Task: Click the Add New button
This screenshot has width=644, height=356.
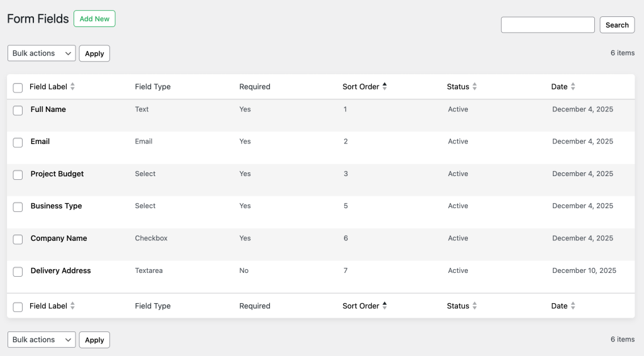Action: pos(94,19)
